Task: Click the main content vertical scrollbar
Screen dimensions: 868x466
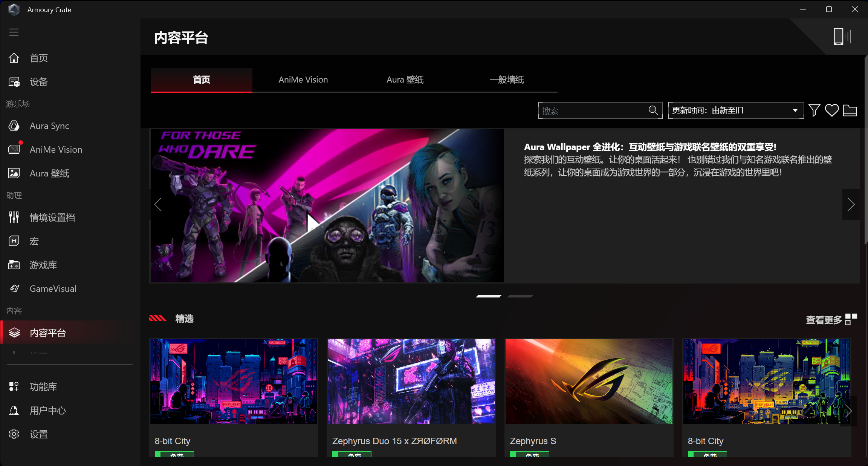Action: 866,151
